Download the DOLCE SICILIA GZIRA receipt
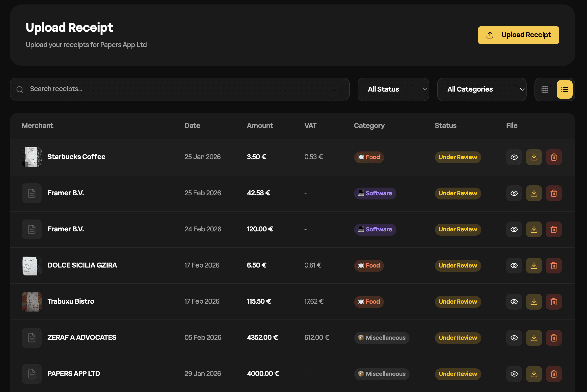This screenshot has width=587, height=392. point(534,266)
